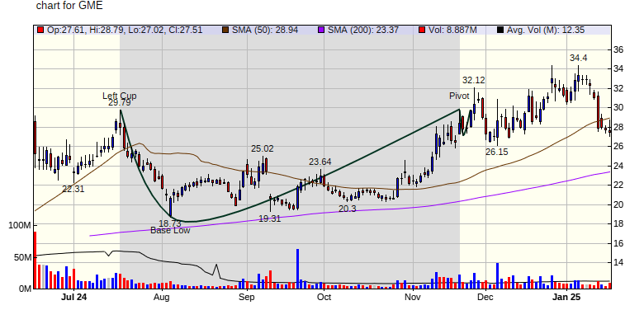The image size is (644, 310).
Task: Click the tall blue volume bar in early December
Action: 497,276
